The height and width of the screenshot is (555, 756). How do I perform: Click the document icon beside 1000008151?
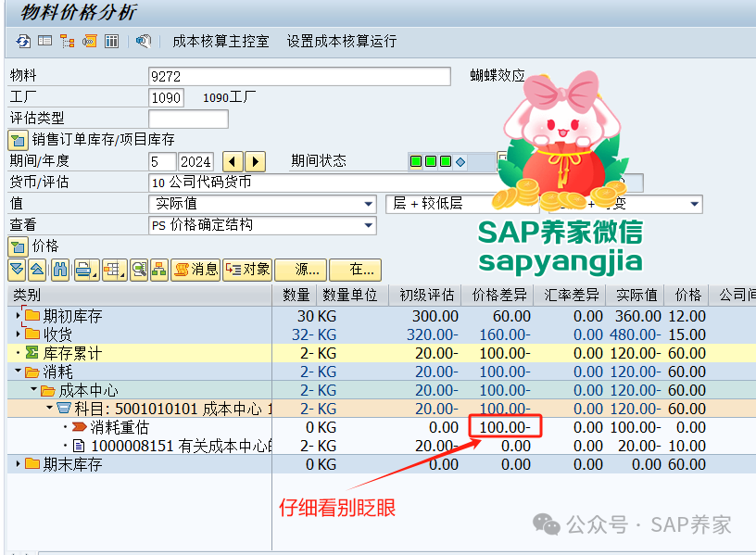79,446
